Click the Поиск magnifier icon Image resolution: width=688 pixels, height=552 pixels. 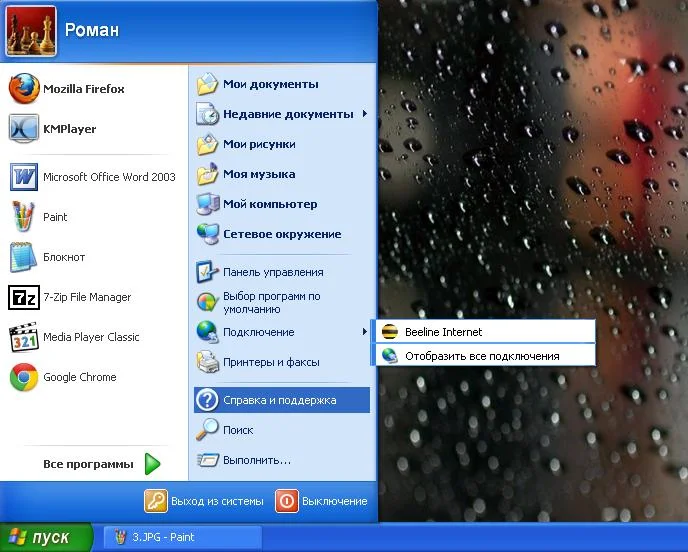[207, 430]
